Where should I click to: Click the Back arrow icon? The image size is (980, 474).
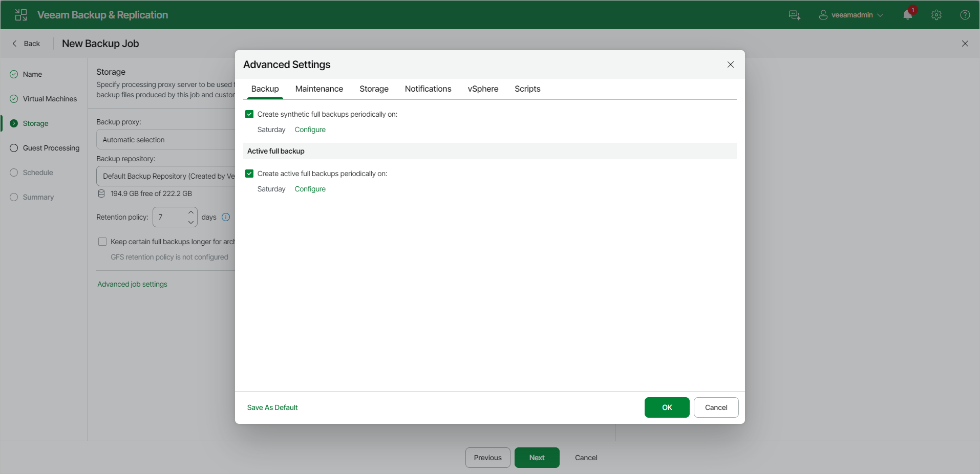point(14,44)
